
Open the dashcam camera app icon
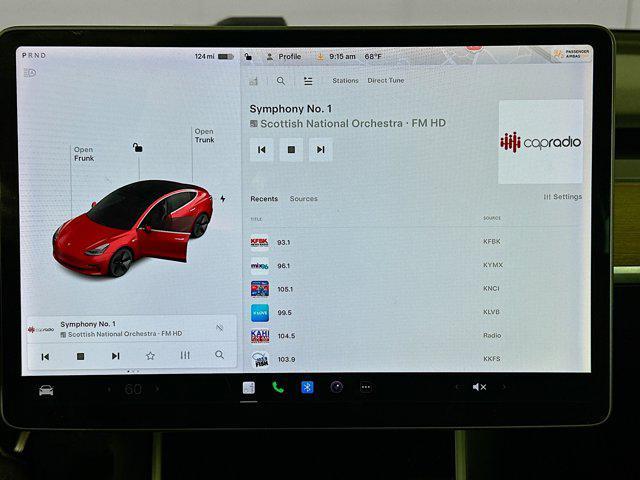pos(337,387)
